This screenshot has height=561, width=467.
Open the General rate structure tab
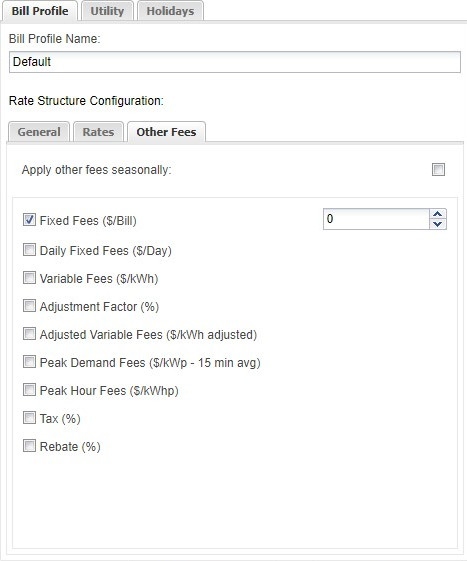coord(39,132)
